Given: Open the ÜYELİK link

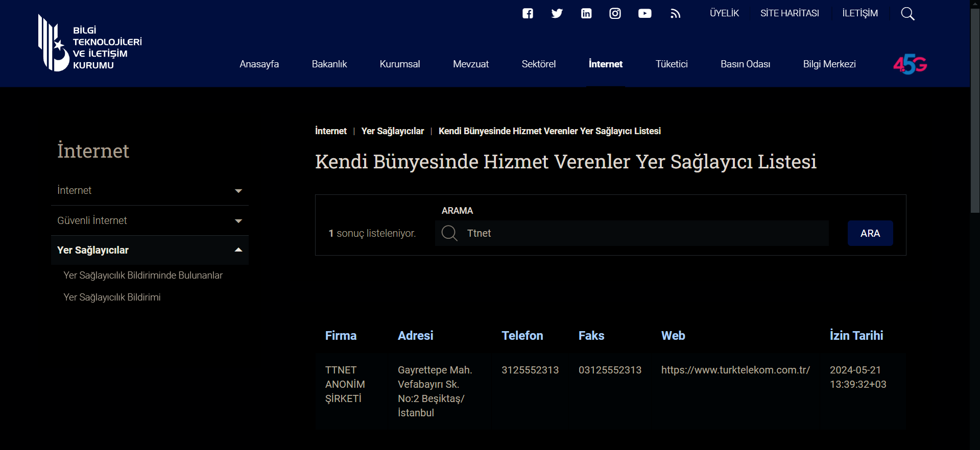Looking at the screenshot, I should tap(724, 13).
